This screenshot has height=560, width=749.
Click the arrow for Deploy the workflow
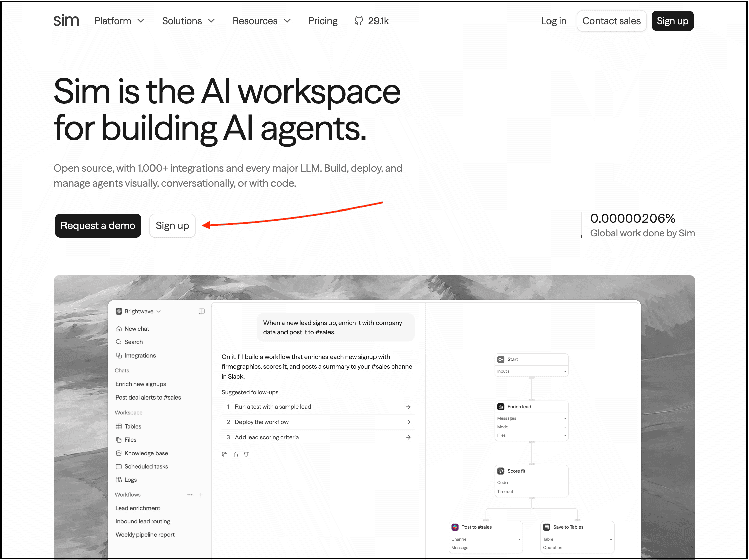pos(408,422)
